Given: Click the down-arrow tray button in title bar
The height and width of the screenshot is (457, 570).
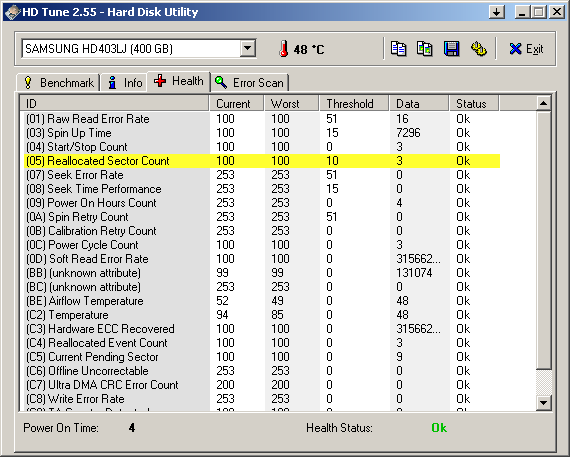Looking at the screenshot, I should click(x=497, y=12).
